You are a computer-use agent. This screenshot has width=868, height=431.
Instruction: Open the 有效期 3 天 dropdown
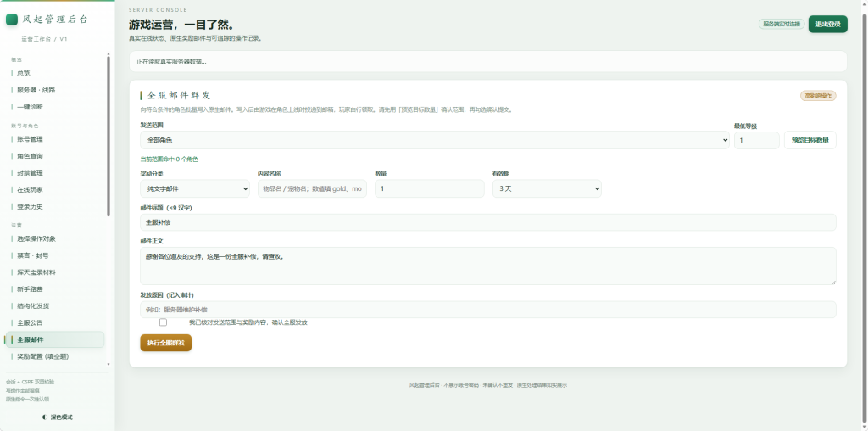coord(547,188)
